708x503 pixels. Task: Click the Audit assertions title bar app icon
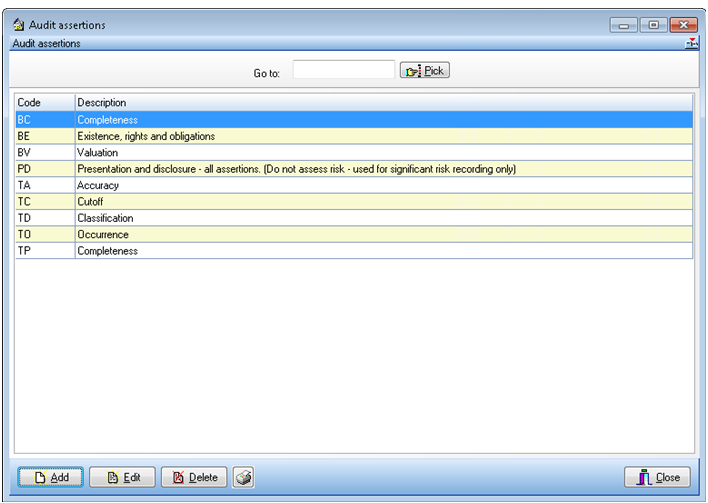19,24
